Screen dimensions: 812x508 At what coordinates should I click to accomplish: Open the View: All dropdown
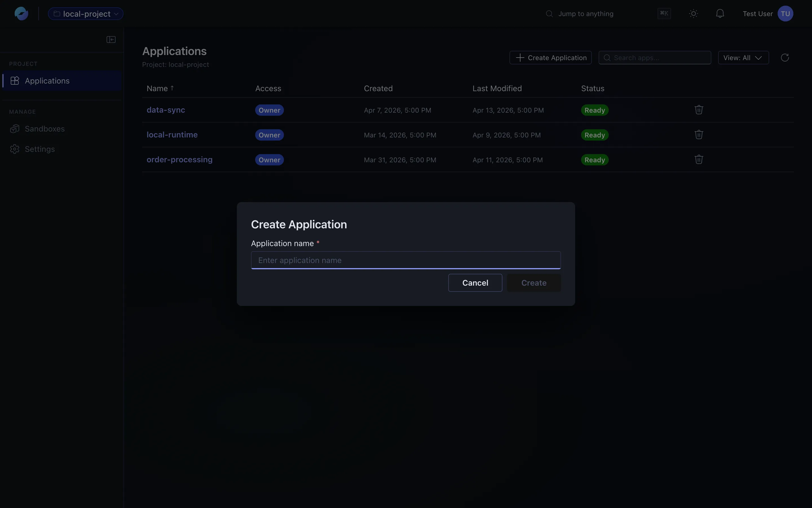point(743,58)
